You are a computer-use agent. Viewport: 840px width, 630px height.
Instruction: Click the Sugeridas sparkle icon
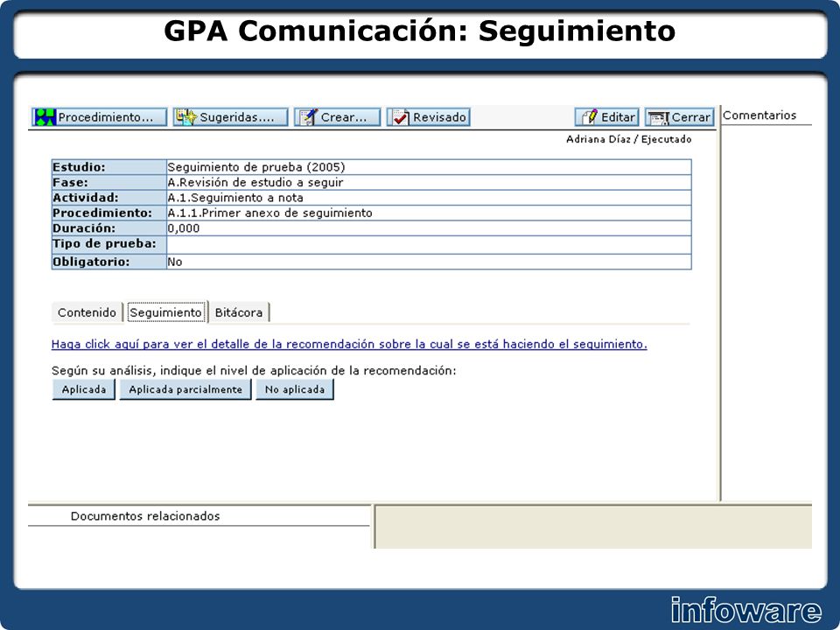pos(185,116)
